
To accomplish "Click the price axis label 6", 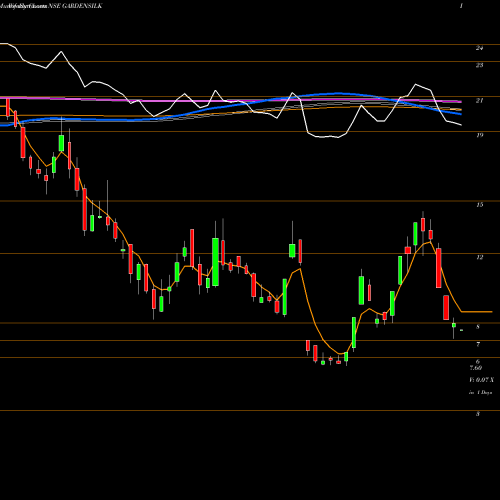I will (x=478, y=362).
